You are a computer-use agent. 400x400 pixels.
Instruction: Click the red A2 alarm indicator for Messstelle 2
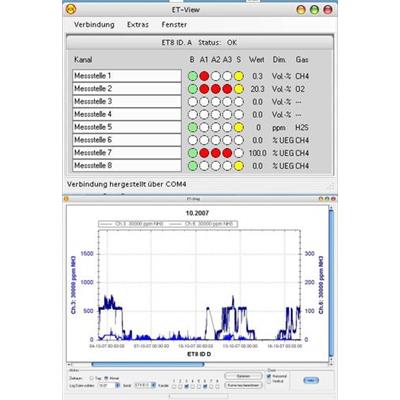[216, 89]
